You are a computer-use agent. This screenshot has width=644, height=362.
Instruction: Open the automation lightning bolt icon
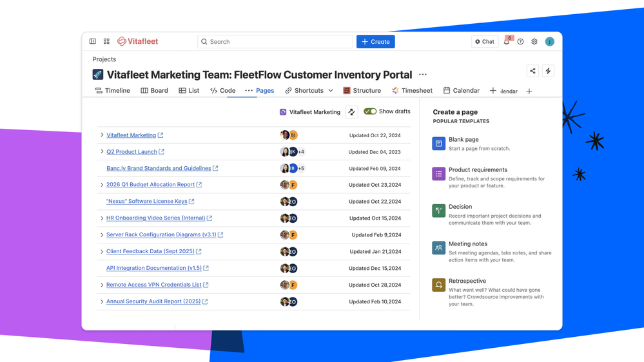(548, 71)
